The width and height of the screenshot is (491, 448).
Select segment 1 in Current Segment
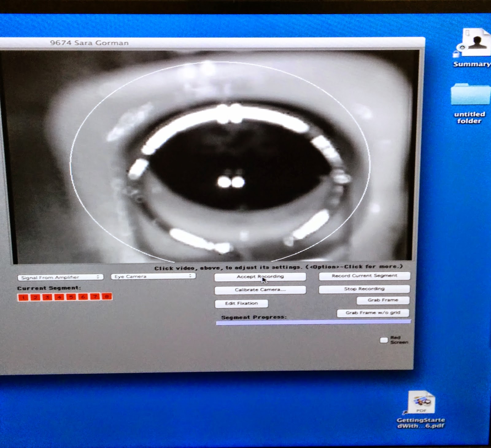(23, 297)
